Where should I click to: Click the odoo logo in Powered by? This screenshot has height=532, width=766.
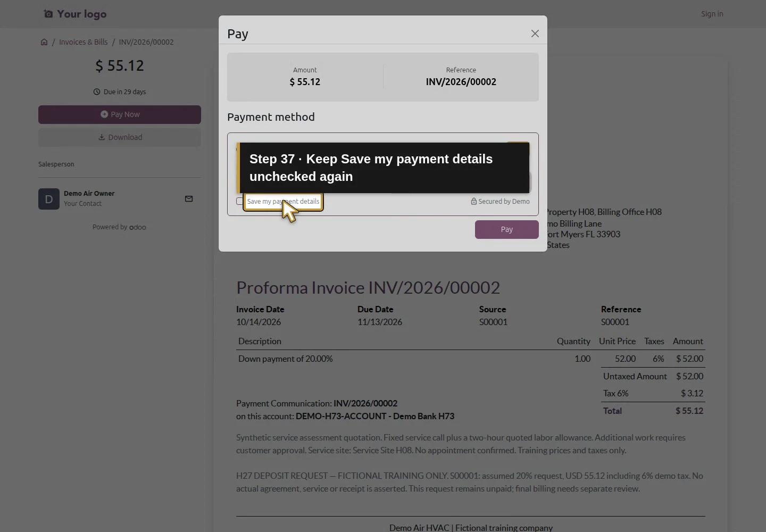click(138, 227)
